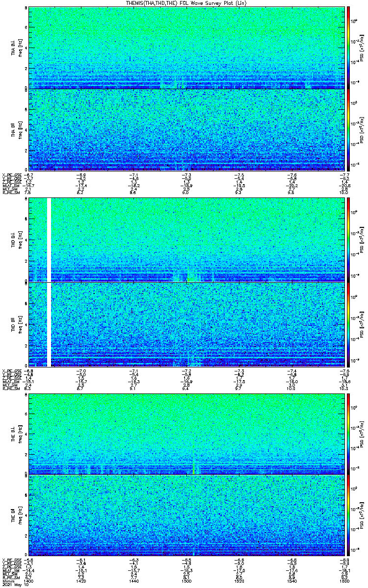Click the THD B-perpendicular panel color bar
368x588 pixels.
coord(348,240)
